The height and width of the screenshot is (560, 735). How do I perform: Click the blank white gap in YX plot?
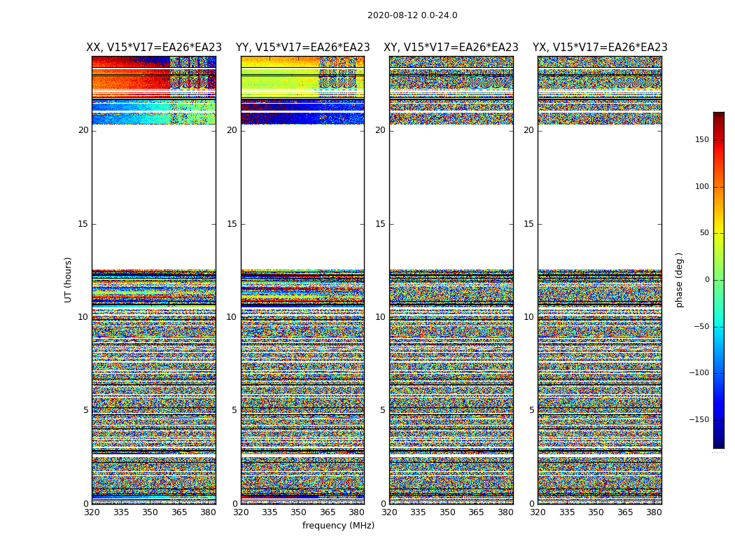[x=599, y=197]
